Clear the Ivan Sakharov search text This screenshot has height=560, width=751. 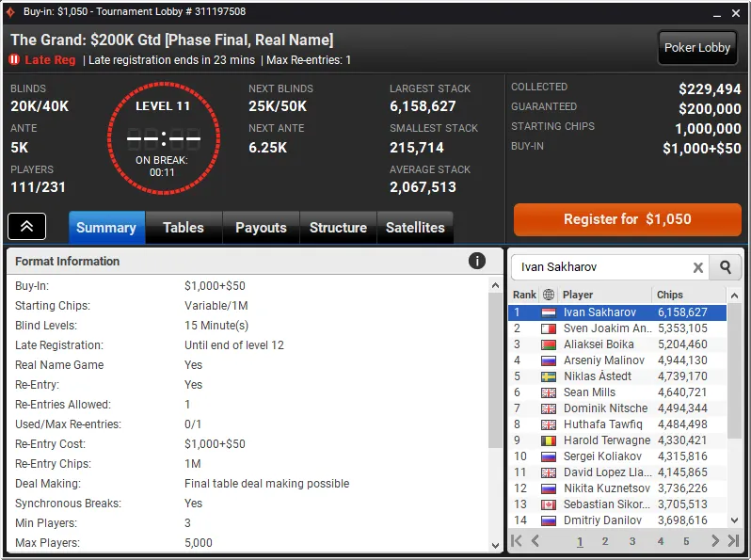pyautogui.click(x=698, y=267)
